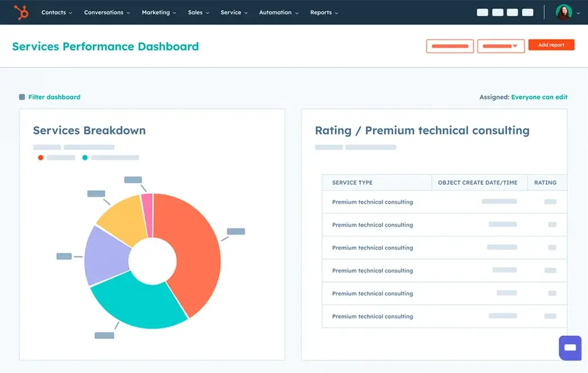Viewport: 588px width, 373px height.
Task: Open the Reports menu
Action: [323, 12]
